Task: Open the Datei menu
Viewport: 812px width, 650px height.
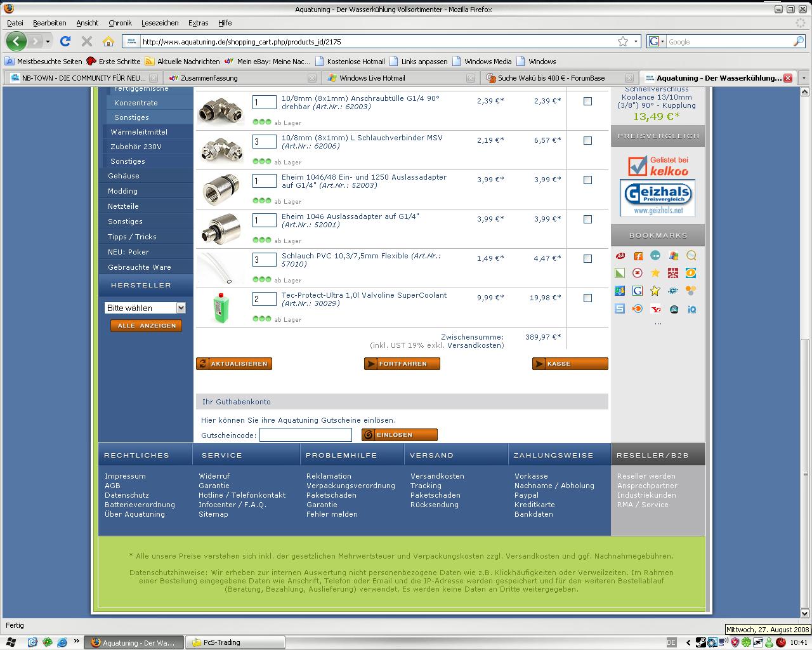Action: point(15,23)
